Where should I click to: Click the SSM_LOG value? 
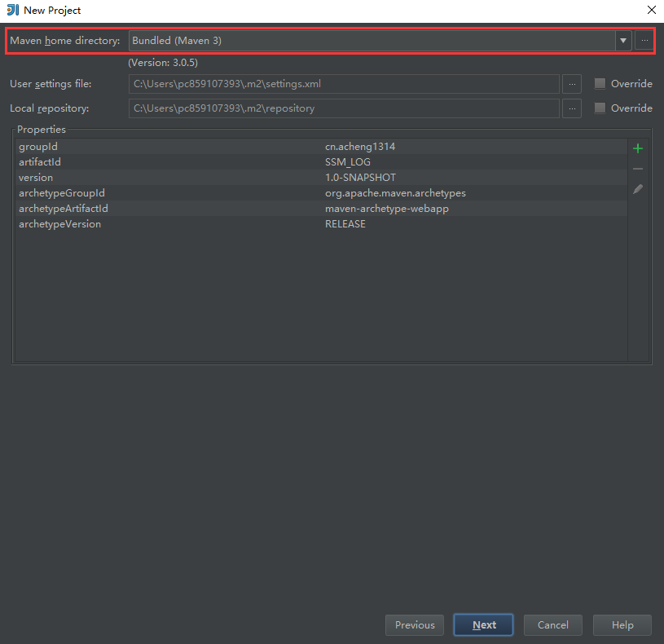coord(348,162)
